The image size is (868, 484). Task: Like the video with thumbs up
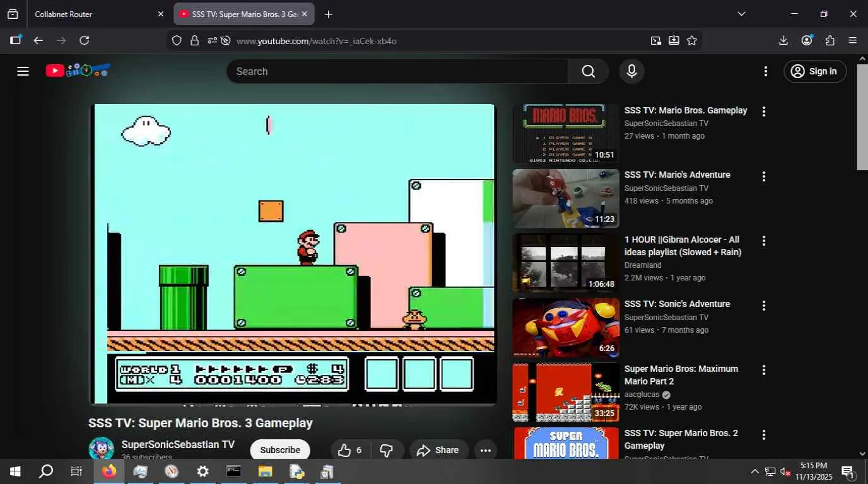coord(351,450)
